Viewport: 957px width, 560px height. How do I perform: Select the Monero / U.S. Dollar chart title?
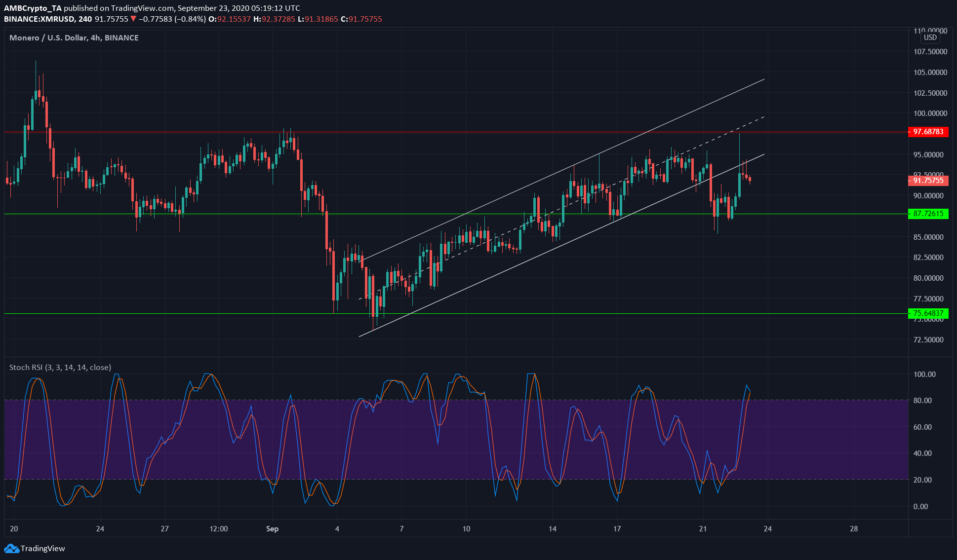(x=74, y=37)
